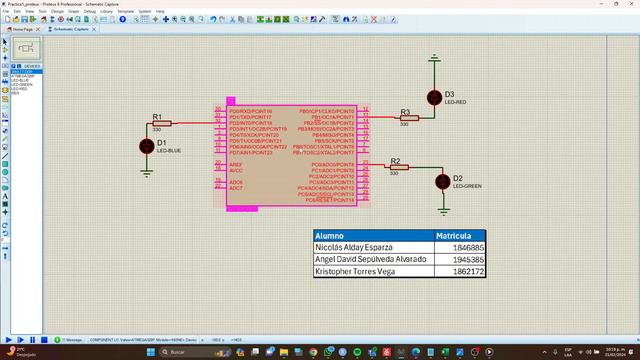Viewport: 640px width, 360px height.
Task: Select the 2D line drawing tool
Action: click(x=5, y=156)
